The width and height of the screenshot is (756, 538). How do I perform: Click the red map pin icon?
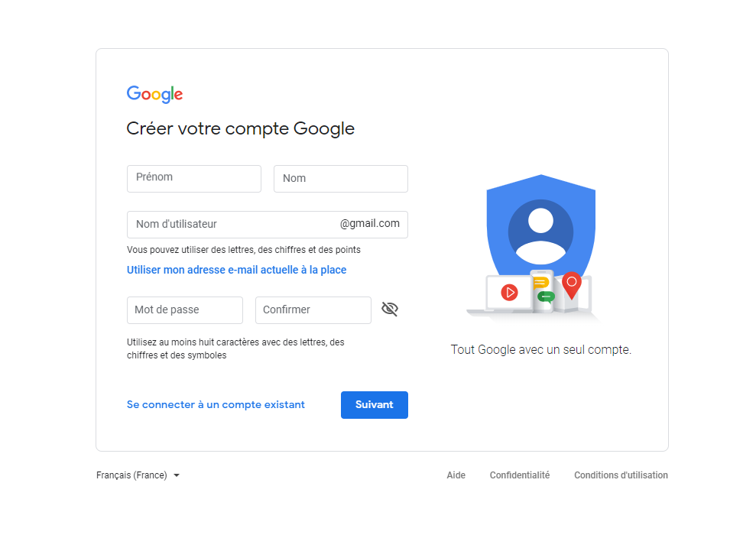(572, 284)
